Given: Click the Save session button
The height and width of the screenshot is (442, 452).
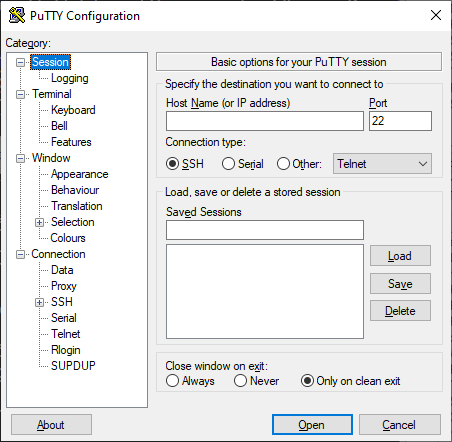Looking at the screenshot, I should [x=400, y=284].
